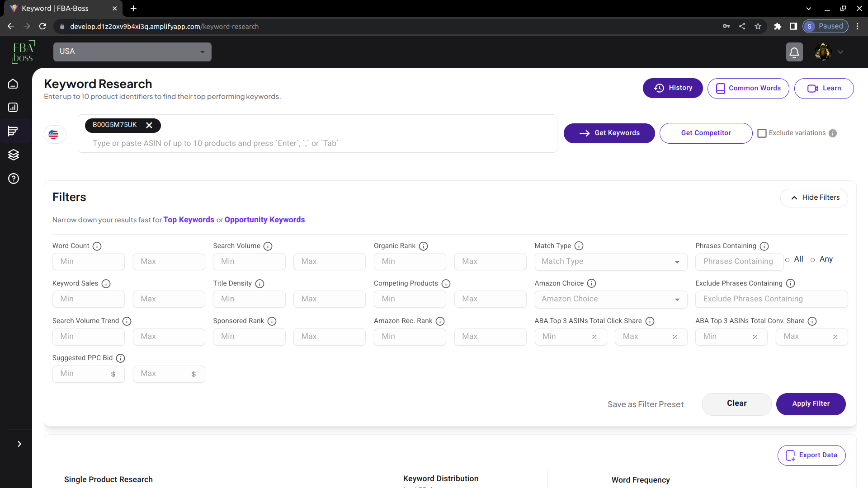
Task: Click info icon next to Search Volume
Action: pyautogui.click(x=268, y=246)
